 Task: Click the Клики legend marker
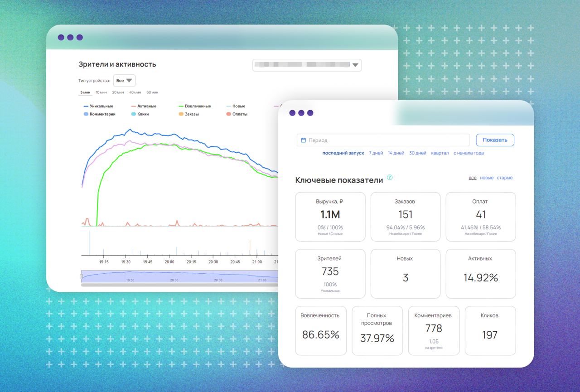[134, 114]
